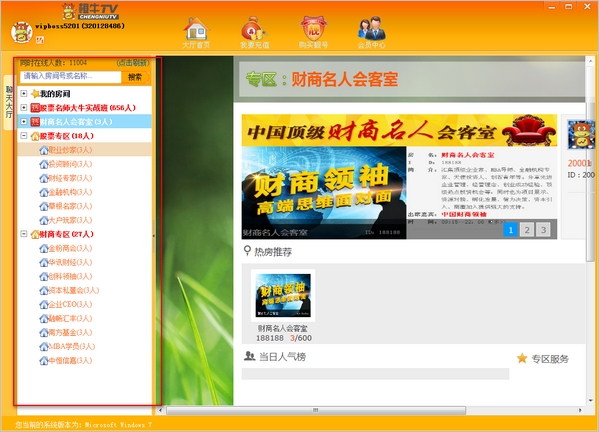Click the house icon beside 财经专家

click(44, 178)
